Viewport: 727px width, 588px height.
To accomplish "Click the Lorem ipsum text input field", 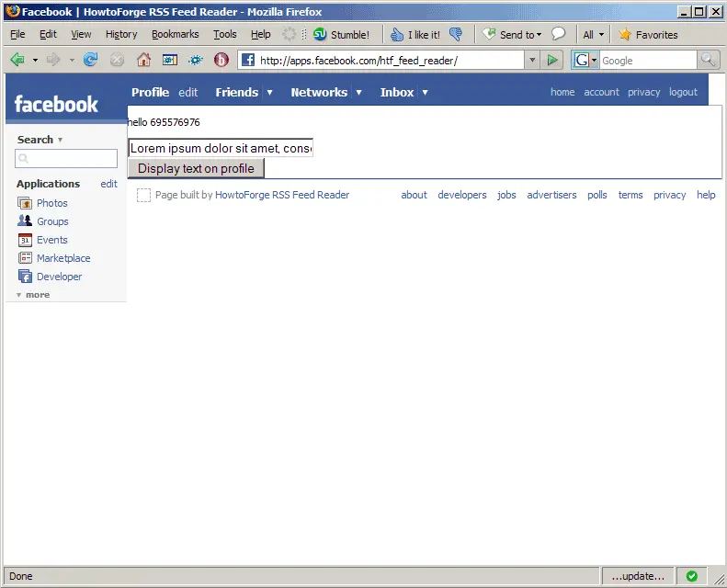I will tap(221, 148).
